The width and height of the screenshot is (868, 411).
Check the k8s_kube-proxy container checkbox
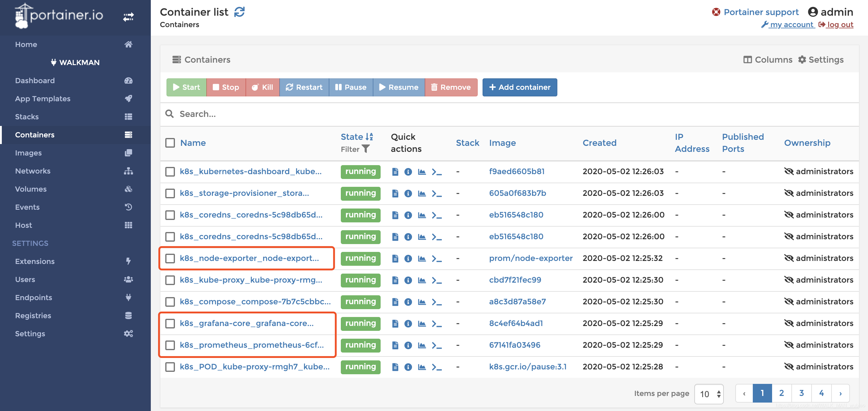point(170,280)
